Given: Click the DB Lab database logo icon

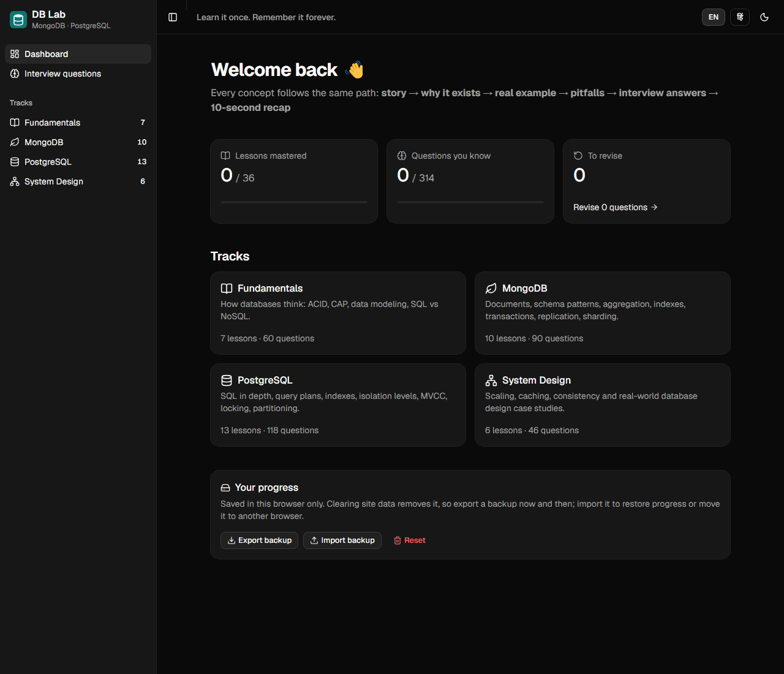Looking at the screenshot, I should [18, 20].
